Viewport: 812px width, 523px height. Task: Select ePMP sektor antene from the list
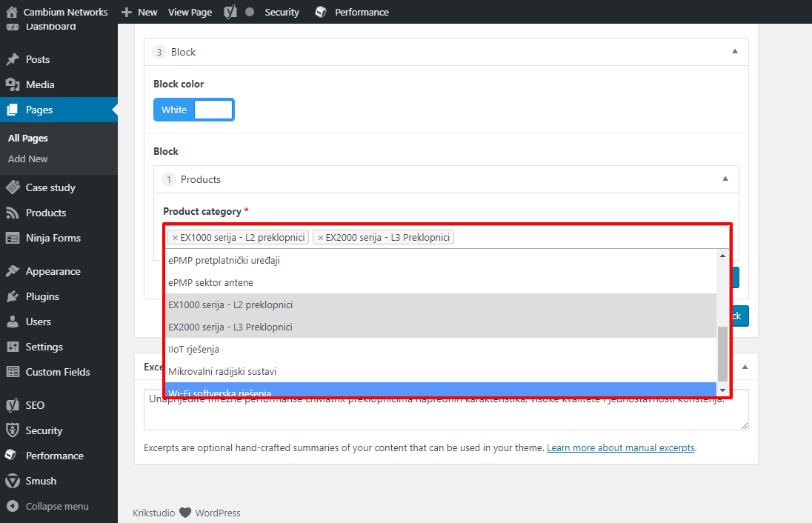(441, 283)
